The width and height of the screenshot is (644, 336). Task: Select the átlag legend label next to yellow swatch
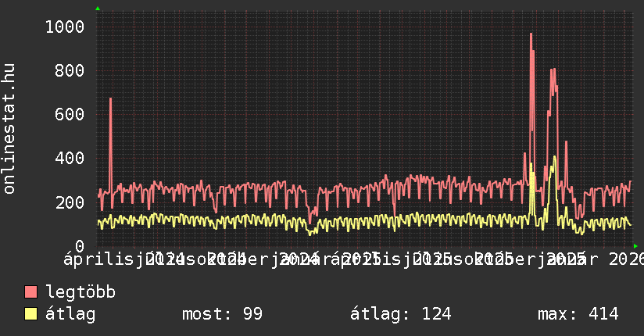[70, 314]
